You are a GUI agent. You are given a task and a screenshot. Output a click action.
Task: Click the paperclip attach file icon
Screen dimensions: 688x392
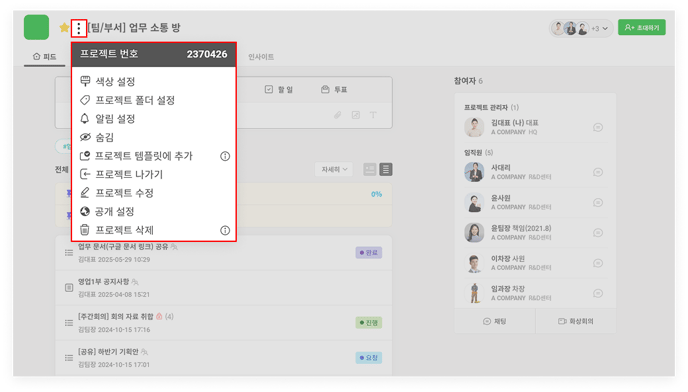point(337,115)
